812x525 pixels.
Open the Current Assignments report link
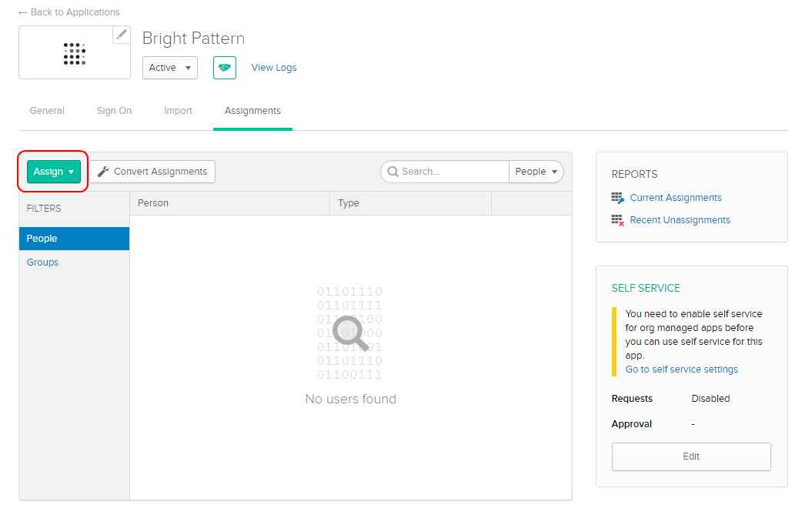(675, 198)
